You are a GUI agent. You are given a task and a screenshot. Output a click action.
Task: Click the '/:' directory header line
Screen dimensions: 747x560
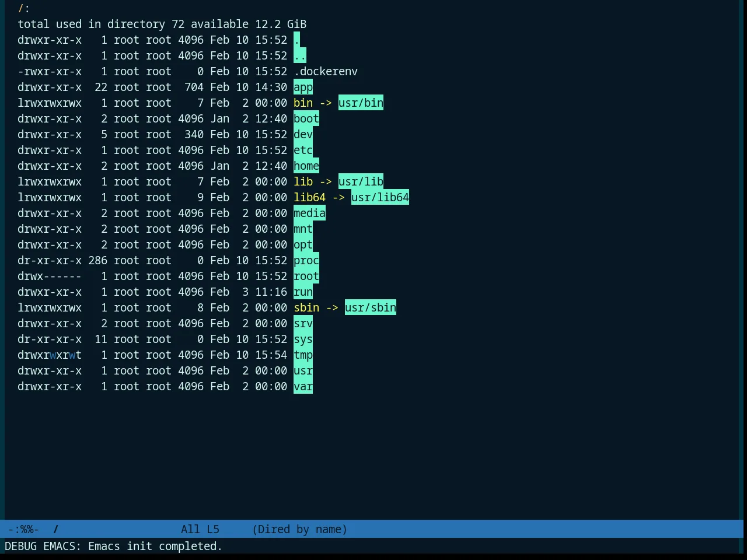pyautogui.click(x=24, y=9)
